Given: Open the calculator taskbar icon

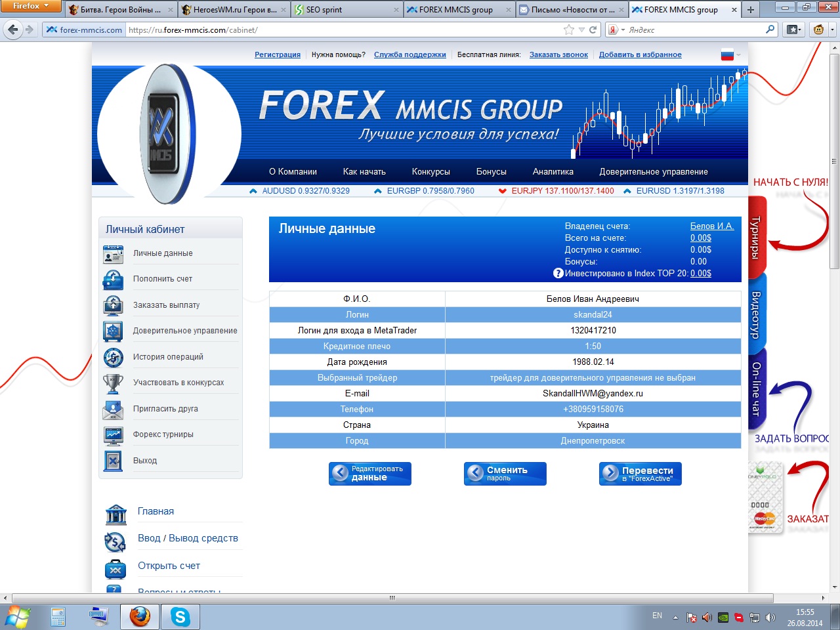Looking at the screenshot, I should (x=58, y=617).
